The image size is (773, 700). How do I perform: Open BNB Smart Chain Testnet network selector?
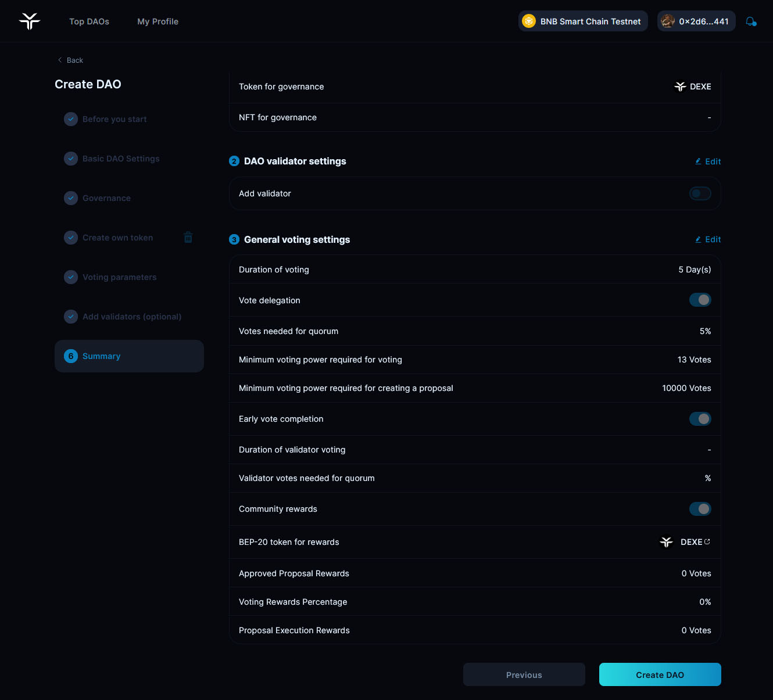583,21
